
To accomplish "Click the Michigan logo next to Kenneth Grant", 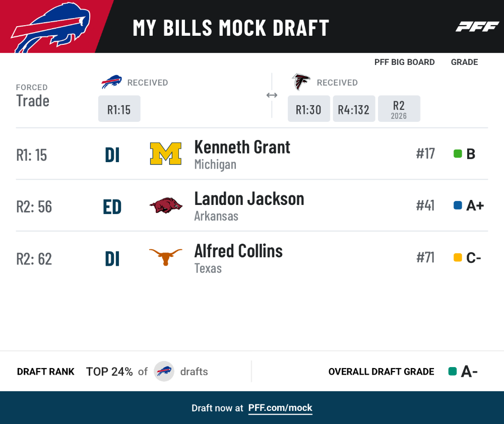I will 165,154.
